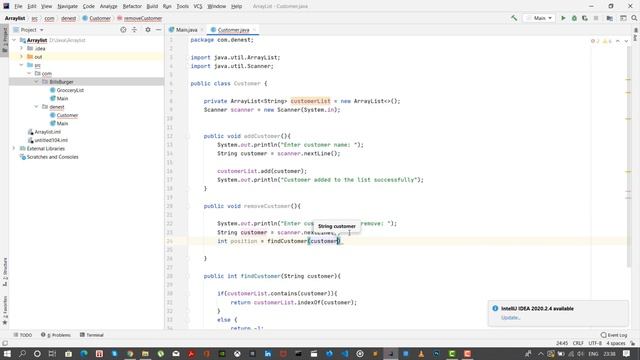The width and height of the screenshot is (640, 360).
Task: Open Search Everywhere magnifier icon
Action: pyautogui.click(x=634, y=18)
